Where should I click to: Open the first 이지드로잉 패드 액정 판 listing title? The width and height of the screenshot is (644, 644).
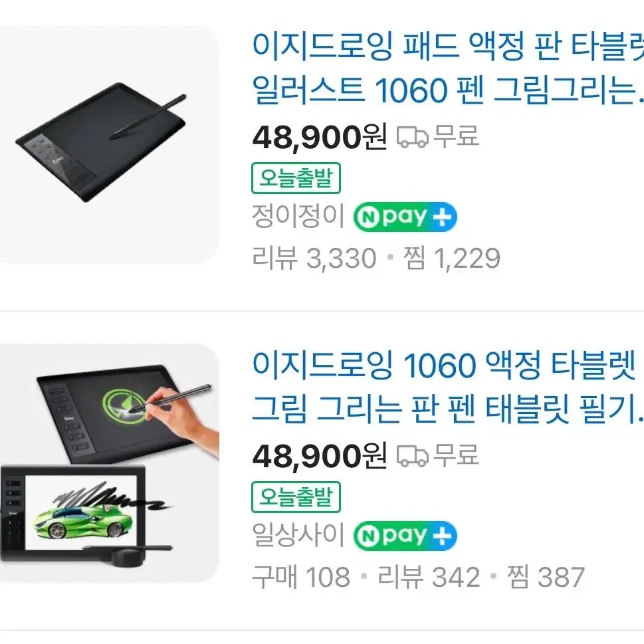click(448, 67)
